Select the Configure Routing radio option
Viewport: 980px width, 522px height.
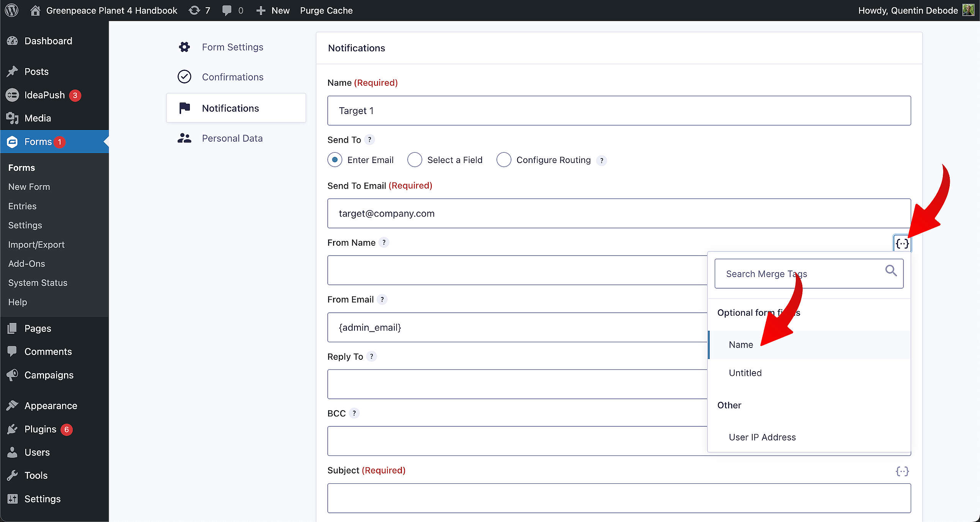point(504,160)
